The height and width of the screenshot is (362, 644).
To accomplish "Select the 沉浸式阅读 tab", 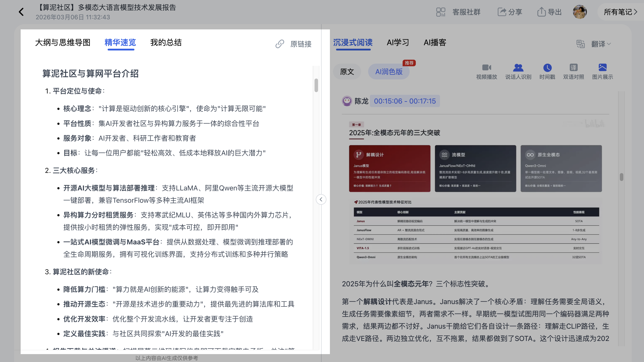I will tap(353, 42).
